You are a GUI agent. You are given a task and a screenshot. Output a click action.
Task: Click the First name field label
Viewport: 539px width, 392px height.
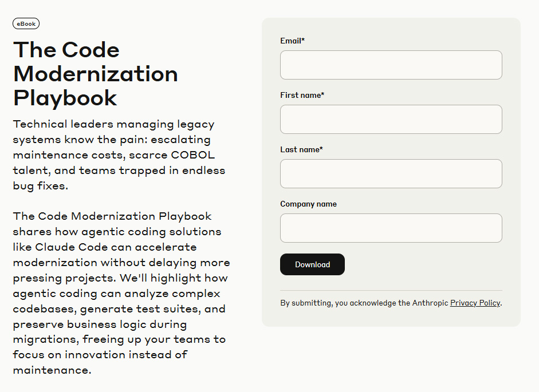(x=302, y=95)
